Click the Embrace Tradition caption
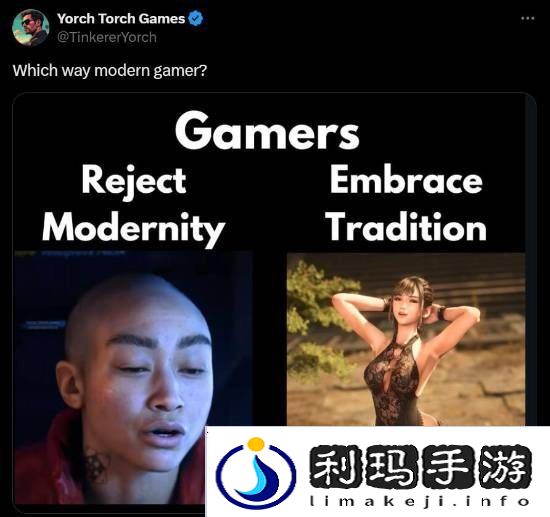The image size is (550, 517). click(x=406, y=203)
